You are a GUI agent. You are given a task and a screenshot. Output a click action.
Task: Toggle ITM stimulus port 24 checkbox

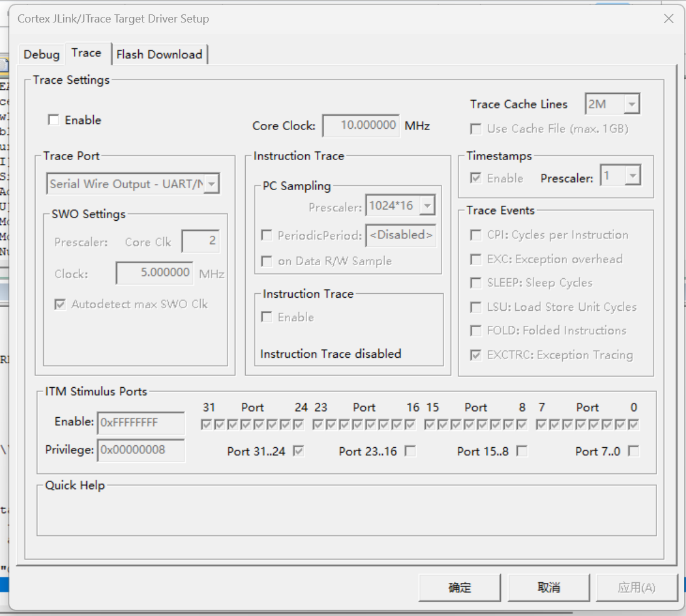299,425
